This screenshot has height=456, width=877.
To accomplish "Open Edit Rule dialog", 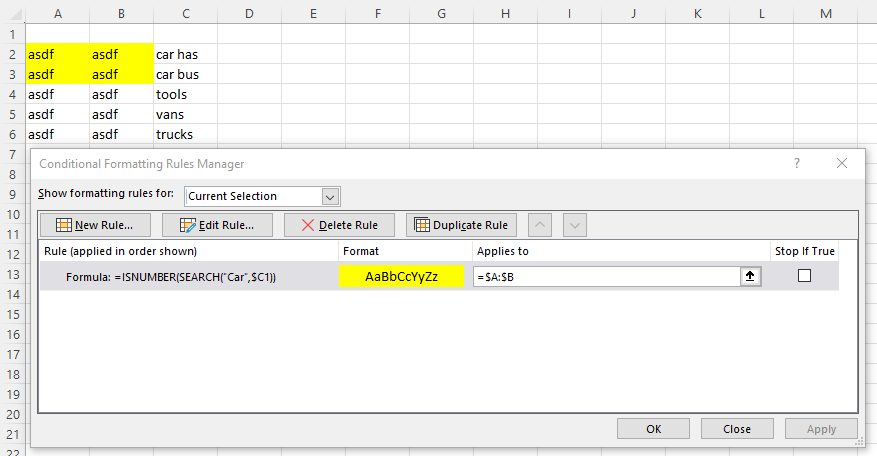I will click(x=217, y=225).
